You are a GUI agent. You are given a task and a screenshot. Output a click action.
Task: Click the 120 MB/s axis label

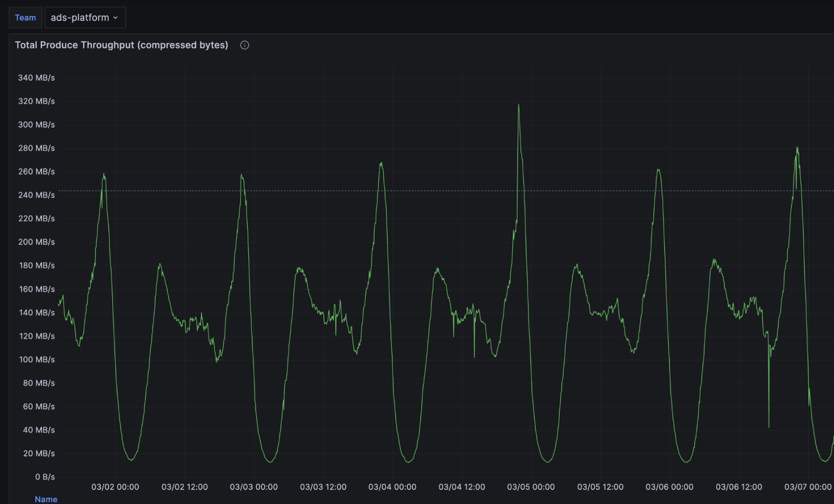point(37,336)
